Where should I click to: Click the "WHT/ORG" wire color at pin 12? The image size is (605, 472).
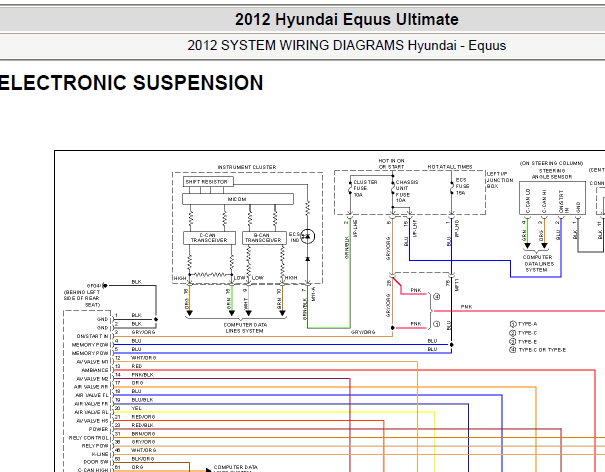point(144,358)
